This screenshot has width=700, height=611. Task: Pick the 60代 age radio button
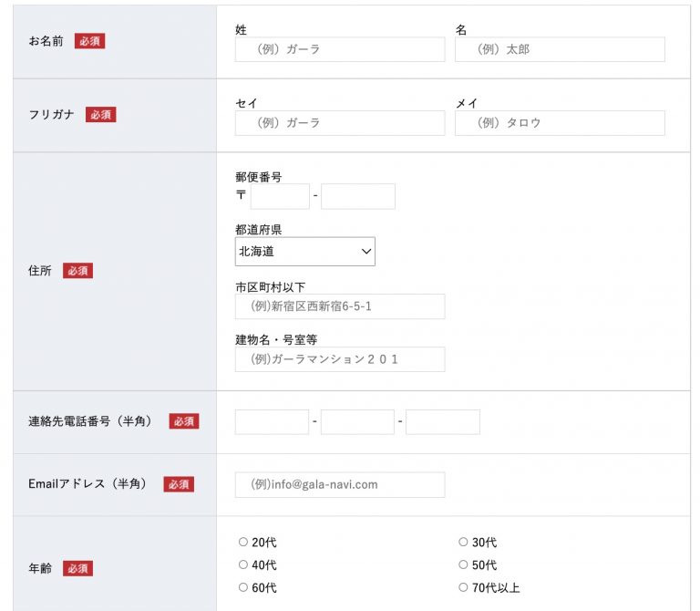(243, 587)
